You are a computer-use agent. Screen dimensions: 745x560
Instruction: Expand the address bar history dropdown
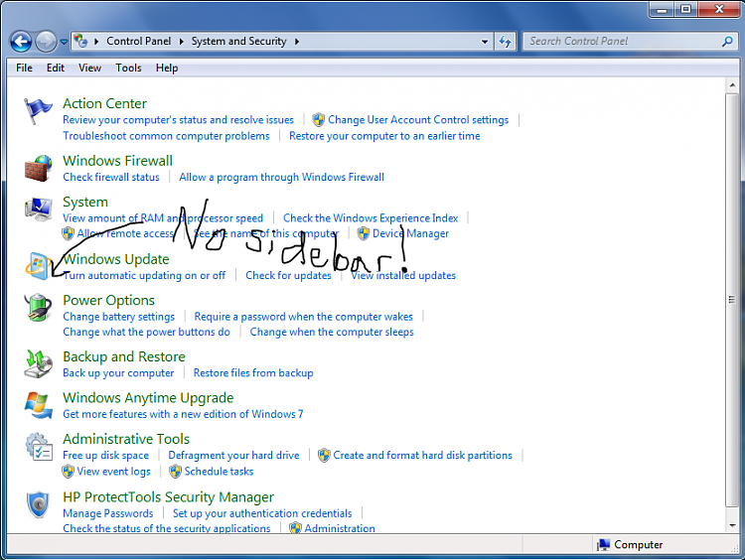(x=484, y=42)
